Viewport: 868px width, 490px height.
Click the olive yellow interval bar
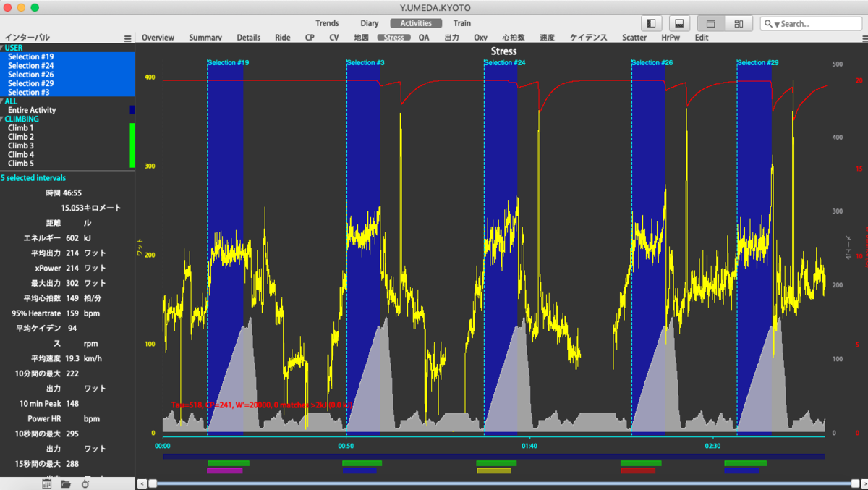[x=494, y=470]
